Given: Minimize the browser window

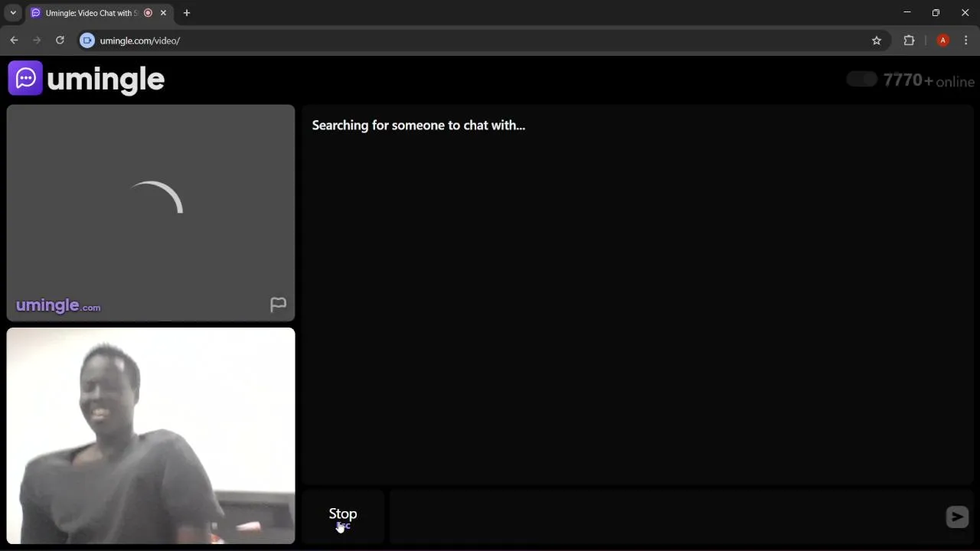Looking at the screenshot, I should [906, 12].
